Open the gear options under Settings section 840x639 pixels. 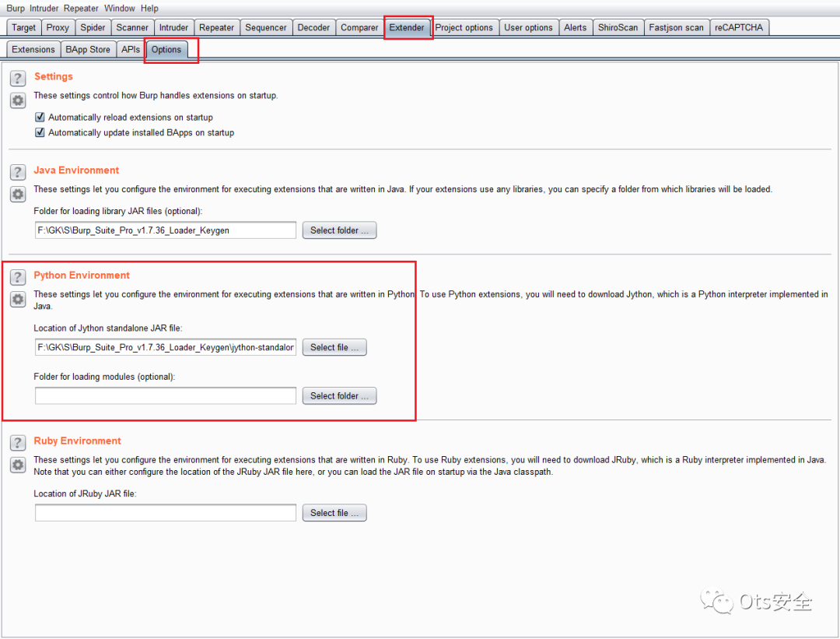[18, 100]
